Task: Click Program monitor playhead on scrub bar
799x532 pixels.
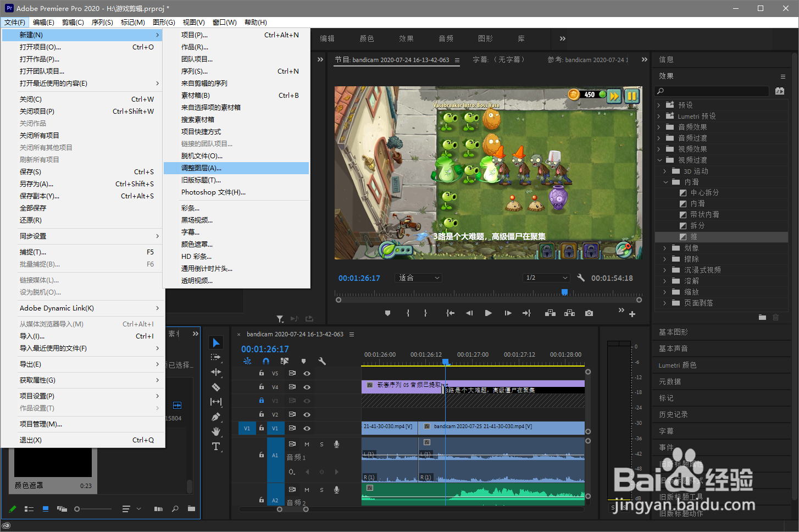Action: coord(564,292)
